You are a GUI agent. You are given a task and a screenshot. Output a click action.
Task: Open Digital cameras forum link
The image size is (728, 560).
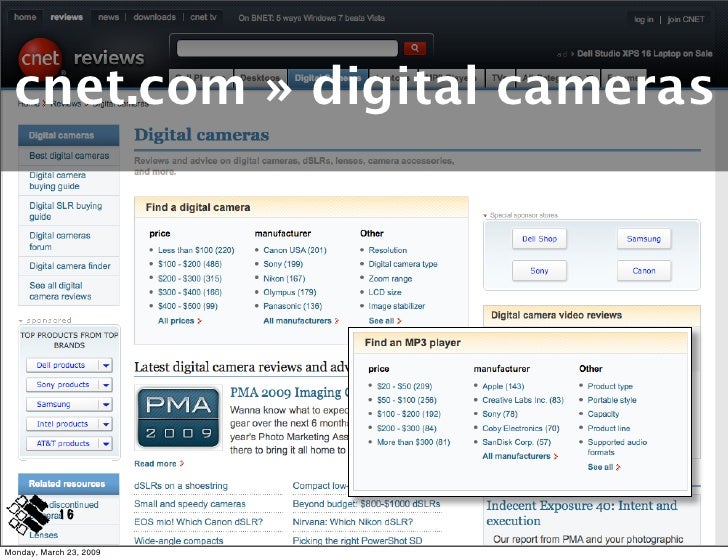coord(59,241)
